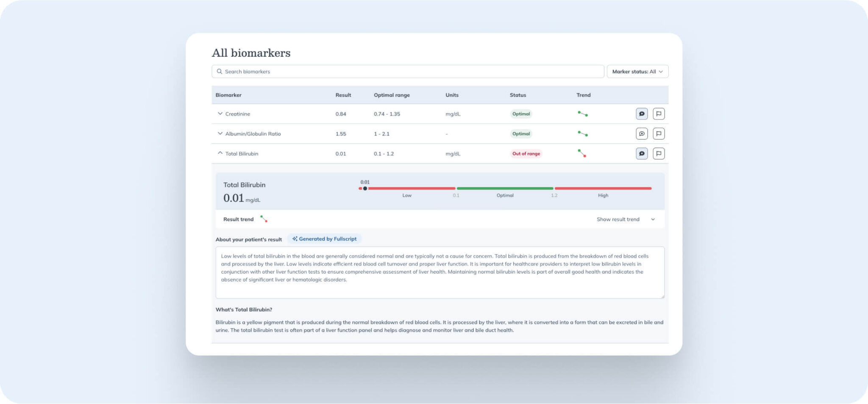Screen dimensions: 868x404
Task: Expand the Creatinine biomarker row
Action: (x=220, y=113)
